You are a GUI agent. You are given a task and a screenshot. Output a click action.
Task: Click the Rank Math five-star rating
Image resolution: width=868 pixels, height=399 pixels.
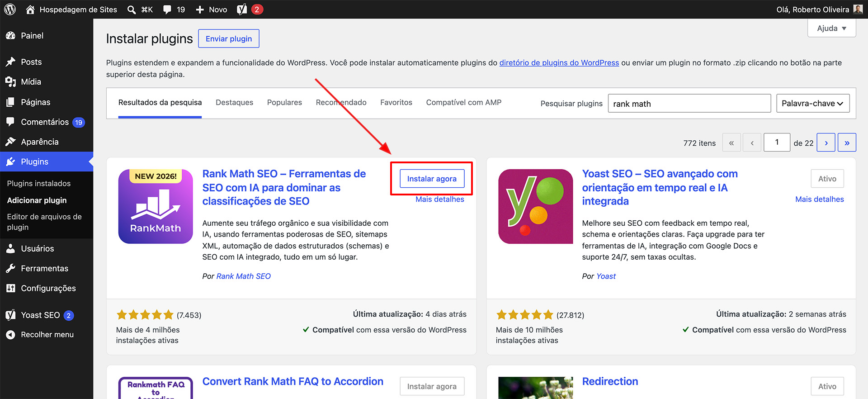click(x=145, y=315)
